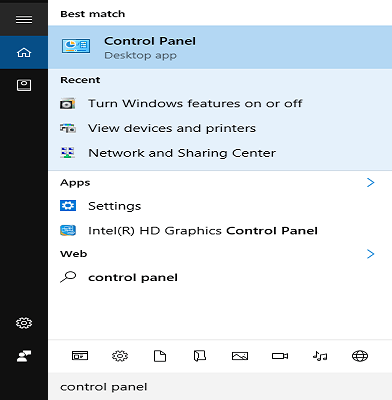Click the Windows features icon

(x=68, y=104)
